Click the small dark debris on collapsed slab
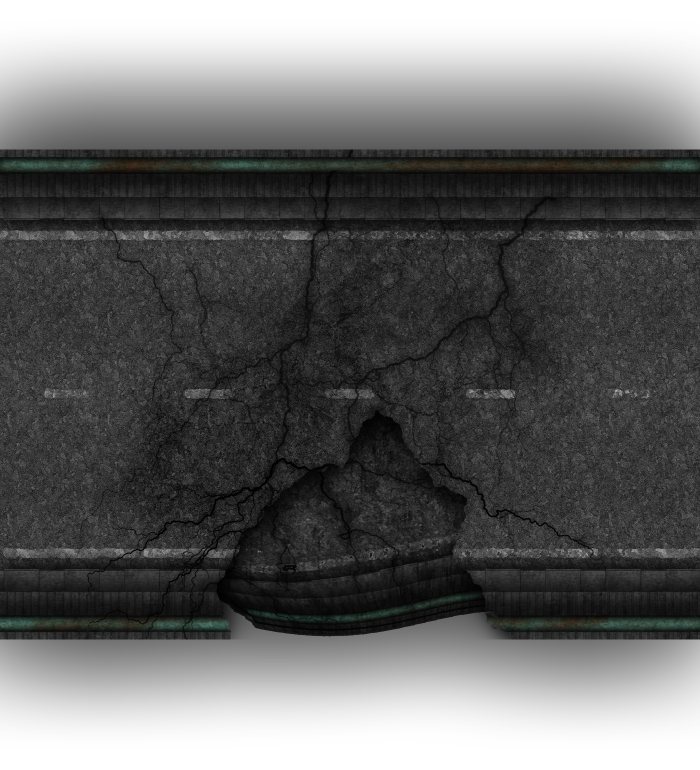The image size is (700, 770). click(289, 567)
